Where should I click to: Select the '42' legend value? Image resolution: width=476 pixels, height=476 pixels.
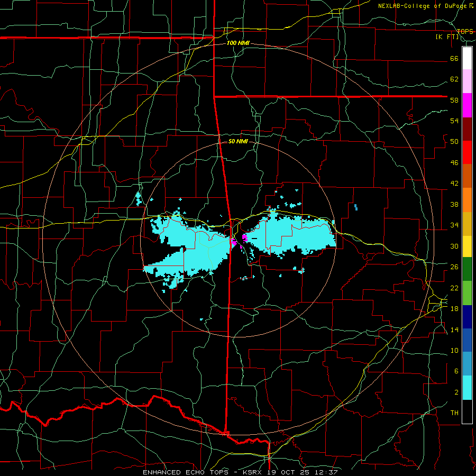454,183
